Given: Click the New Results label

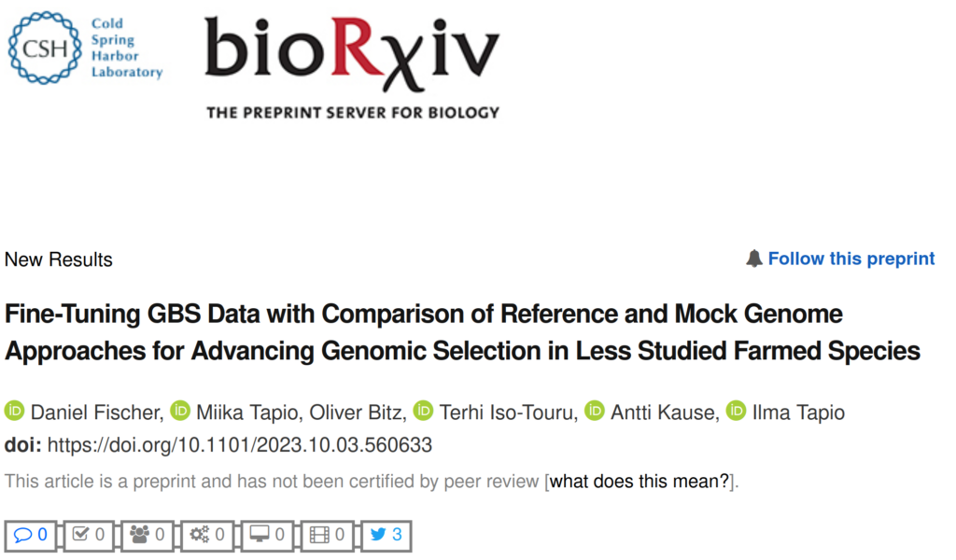Looking at the screenshot, I should [58, 259].
